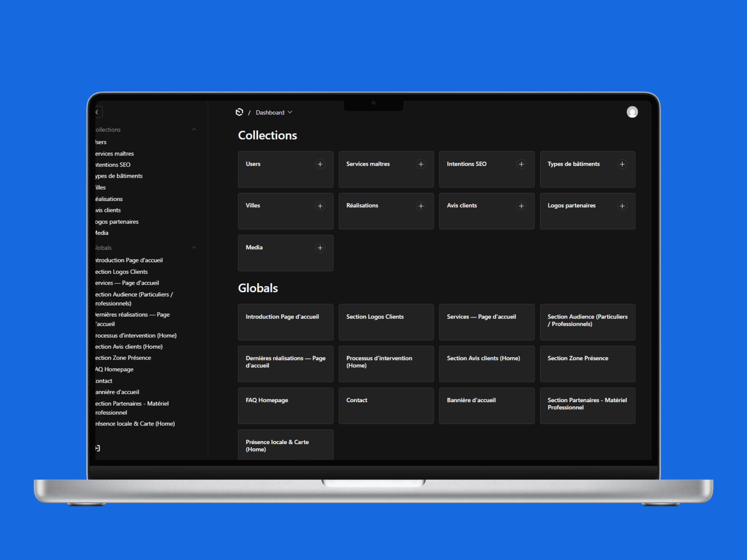This screenshot has width=747, height=560.
Task: Collapse the sidebar with the back arrow
Action: [98, 112]
